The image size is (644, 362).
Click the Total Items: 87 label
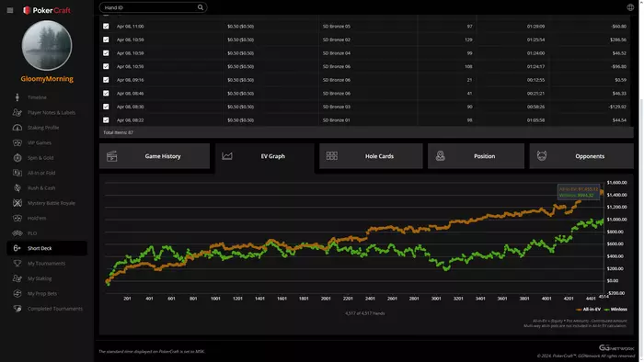pos(119,132)
